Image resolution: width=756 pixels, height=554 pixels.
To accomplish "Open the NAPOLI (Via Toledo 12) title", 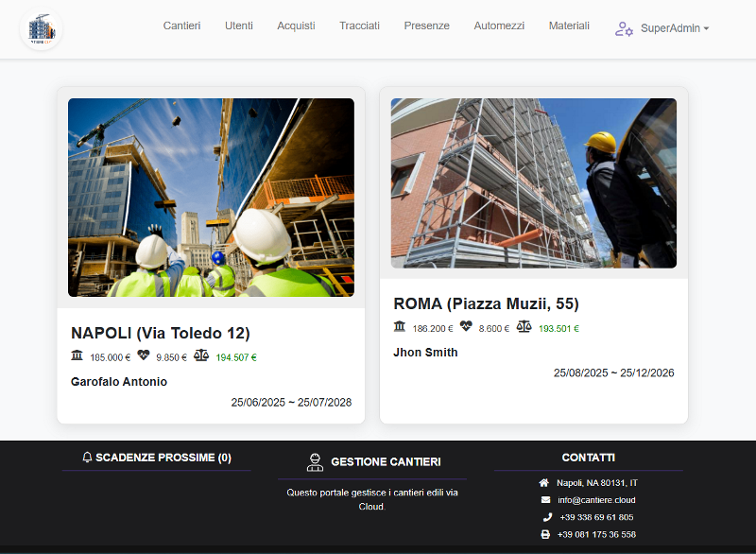I will click(x=161, y=333).
